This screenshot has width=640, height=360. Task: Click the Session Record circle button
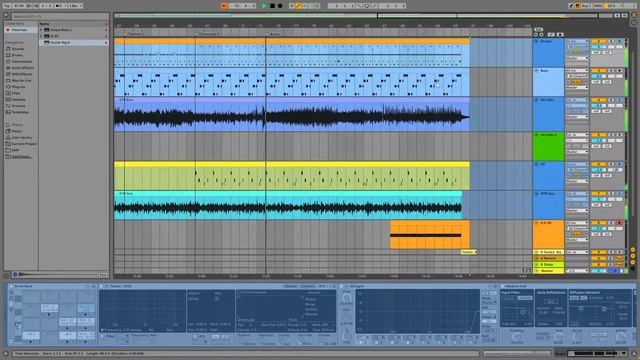(317, 6)
